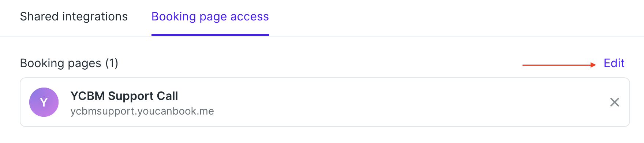Viewport: 644px width, 143px height.
Task: Click the blue underline beneath Booking page access
Action: pyautogui.click(x=210, y=35)
